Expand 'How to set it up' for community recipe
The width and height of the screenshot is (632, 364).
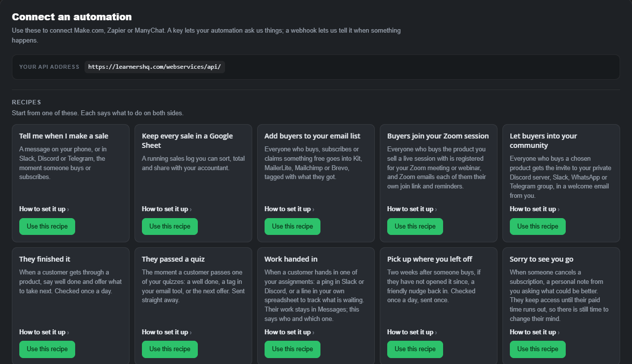point(535,209)
